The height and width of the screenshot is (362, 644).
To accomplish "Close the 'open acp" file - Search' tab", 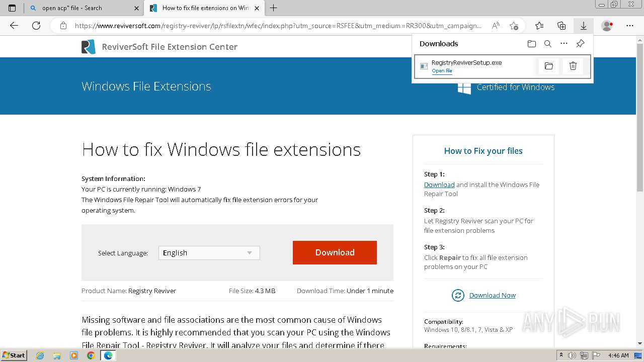I will (136, 8).
